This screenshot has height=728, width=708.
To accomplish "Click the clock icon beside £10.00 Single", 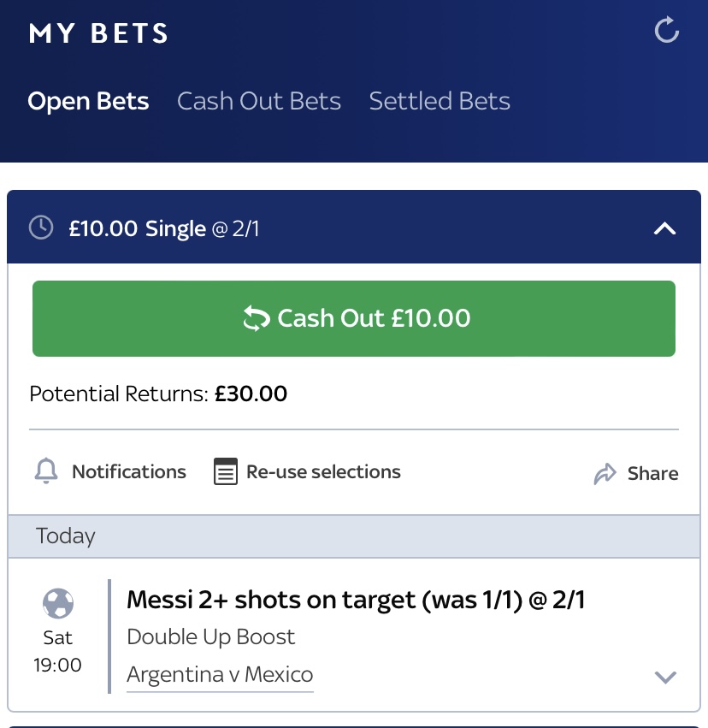I will pyautogui.click(x=41, y=228).
